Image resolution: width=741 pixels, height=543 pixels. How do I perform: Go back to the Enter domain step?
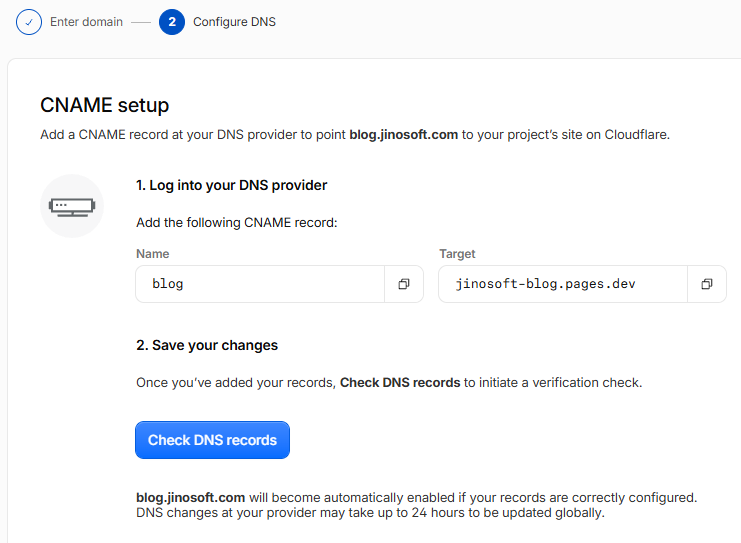(86, 22)
